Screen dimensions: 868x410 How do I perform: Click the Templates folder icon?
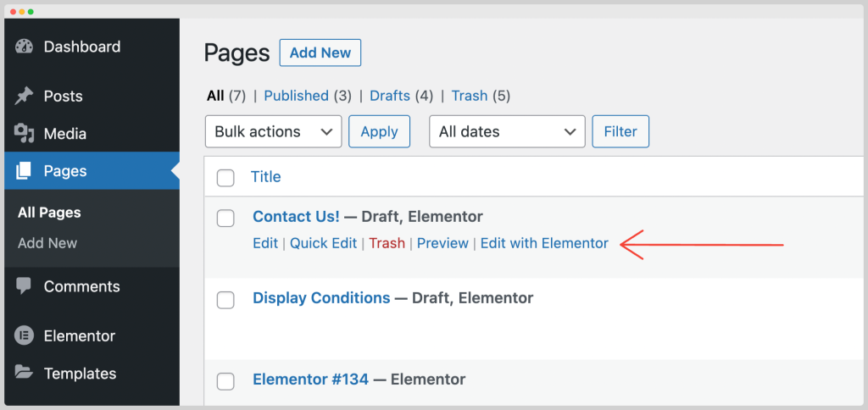(24, 373)
